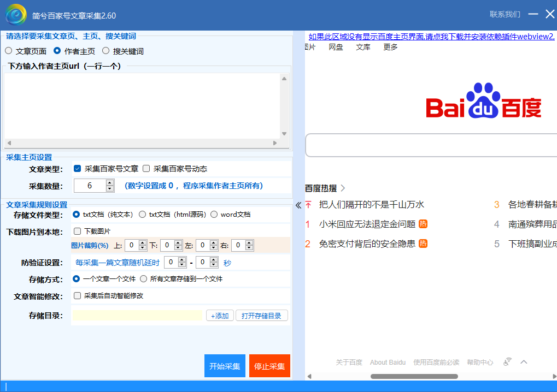The width and height of the screenshot is (557, 392).
Task: Increase the 左 crop percentage stepper
Action: point(214,242)
